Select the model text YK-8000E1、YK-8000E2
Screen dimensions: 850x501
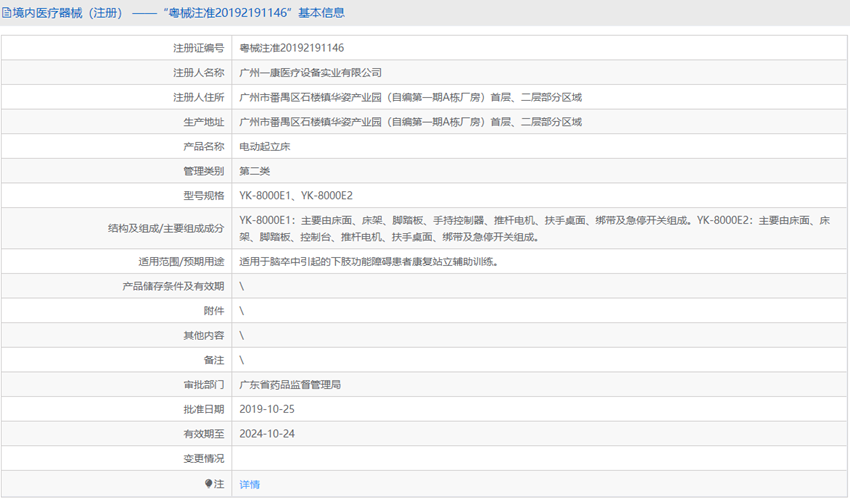[296, 195]
